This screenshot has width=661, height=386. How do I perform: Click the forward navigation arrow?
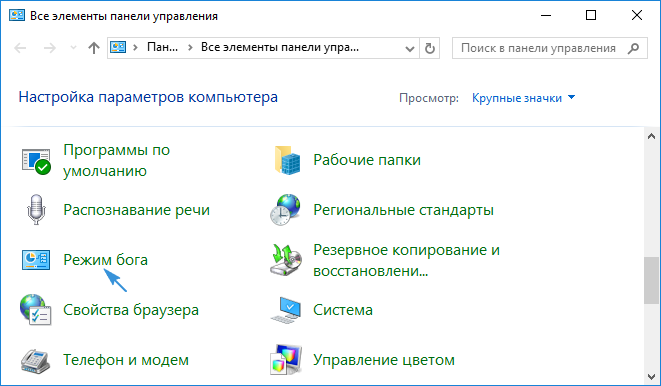click(x=50, y=48)
